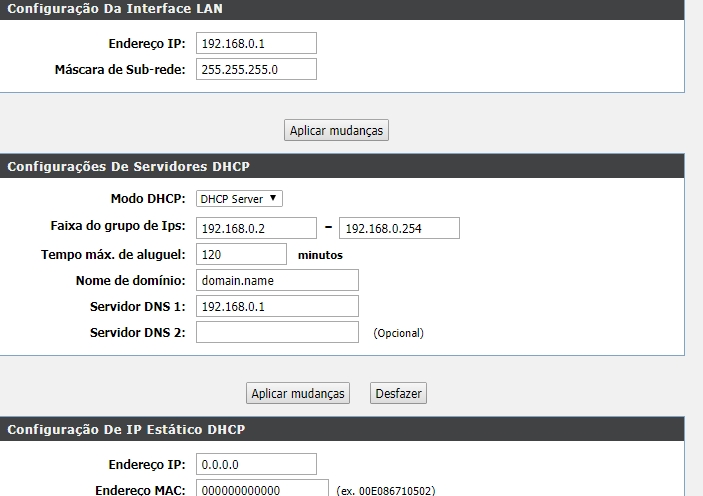Click the static DHCP Endereço IP field
This screenshot has height=496, width=703.
(x=256, y=464)
